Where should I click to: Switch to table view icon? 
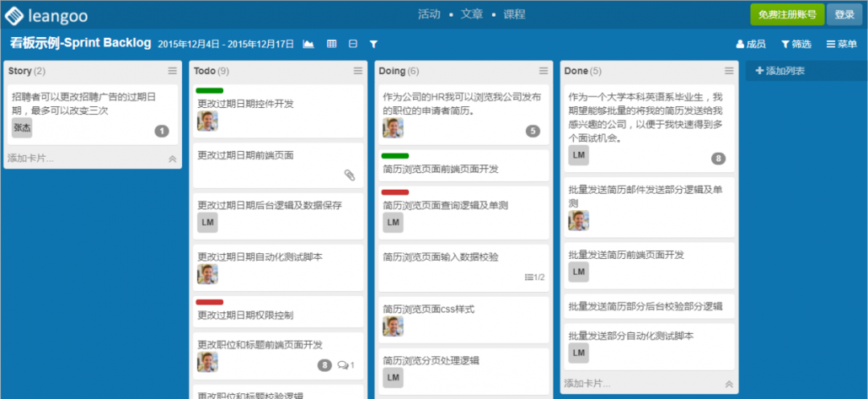pyautogui.click(x=331, y=44)
